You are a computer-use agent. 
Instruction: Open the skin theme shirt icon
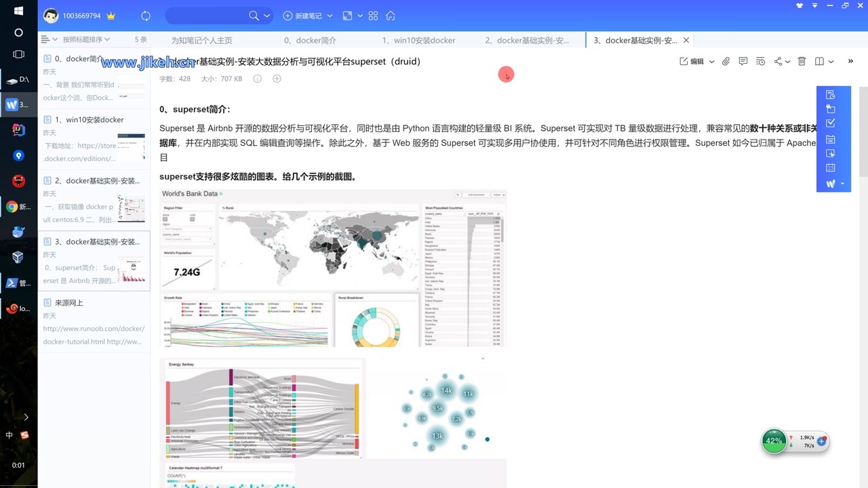click(800, 5)
